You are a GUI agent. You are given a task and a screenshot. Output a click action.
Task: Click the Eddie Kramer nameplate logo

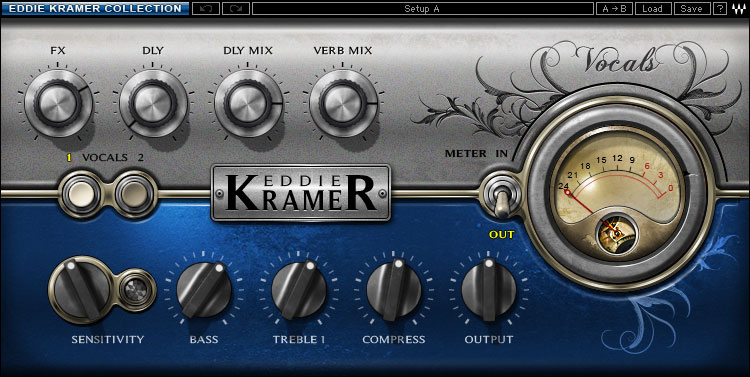coord(301,193)
